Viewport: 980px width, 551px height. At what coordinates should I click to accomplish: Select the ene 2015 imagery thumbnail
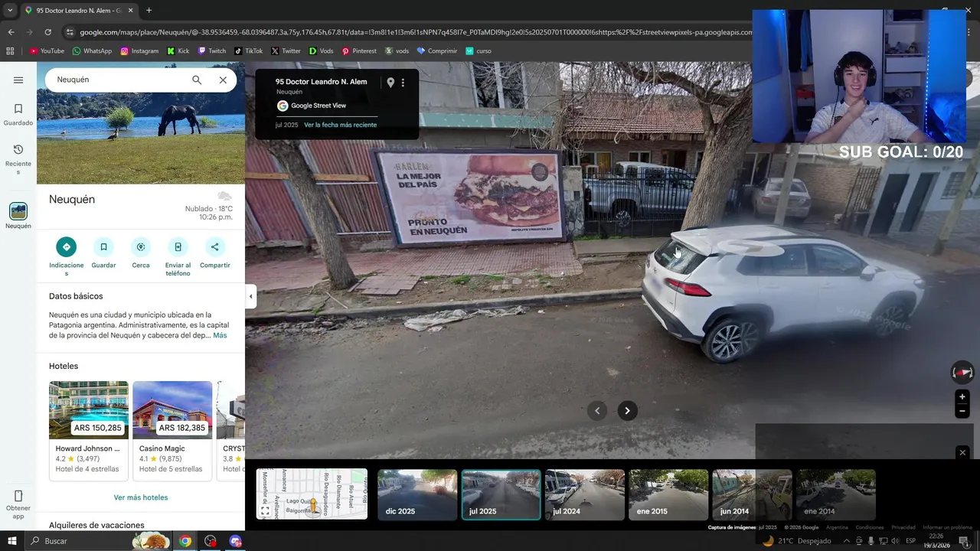click(x=668, y=494)
